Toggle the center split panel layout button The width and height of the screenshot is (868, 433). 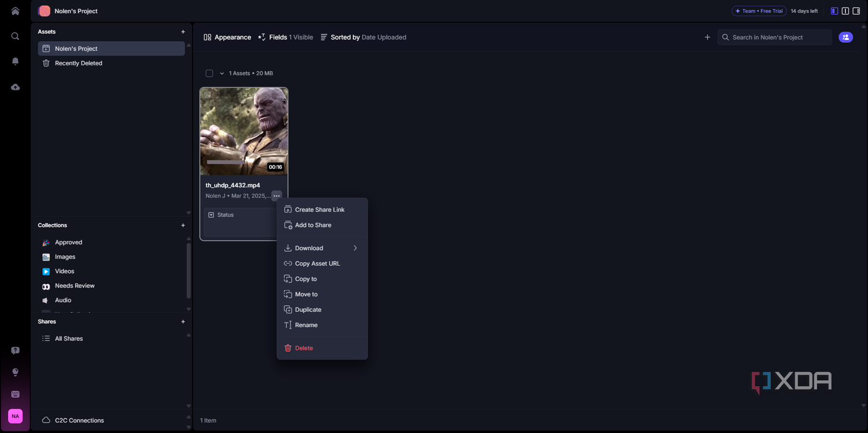tap(845, 11)
